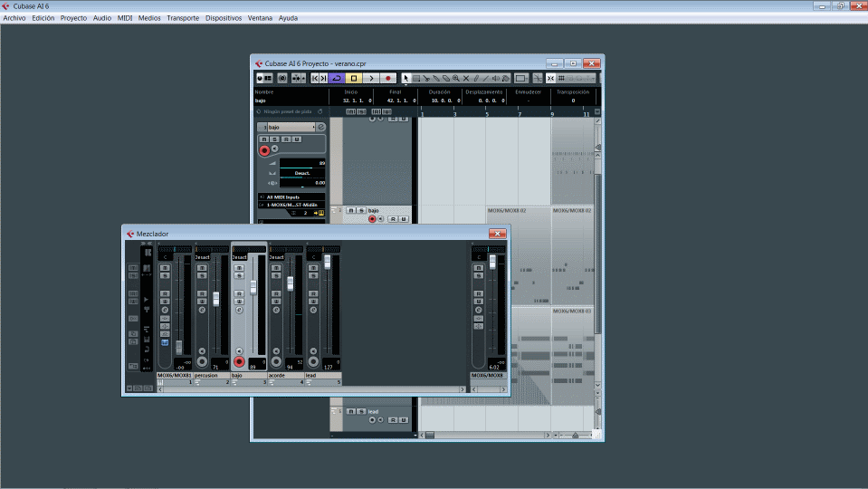Screen dimensions: 868x489
Task: Start playback with the Play button
Action: coord(371,78)
